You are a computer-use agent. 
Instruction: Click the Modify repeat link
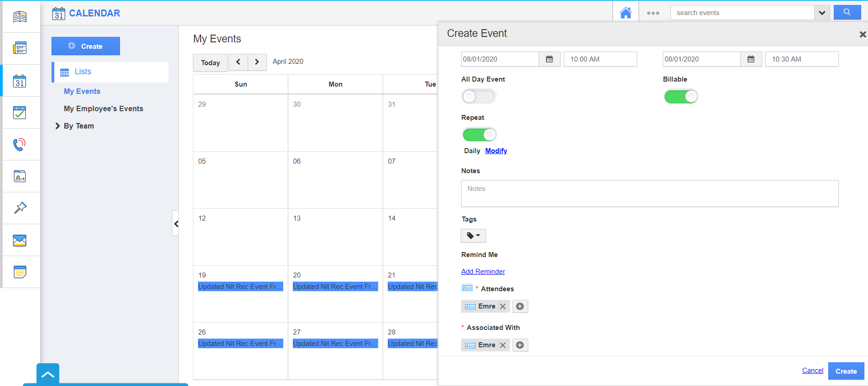tap(496, 151)
